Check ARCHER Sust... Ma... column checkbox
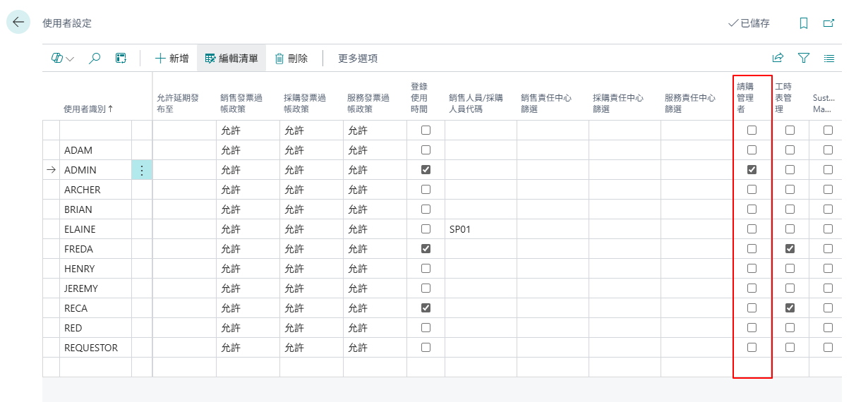The image size is (868, 402). 828,190
